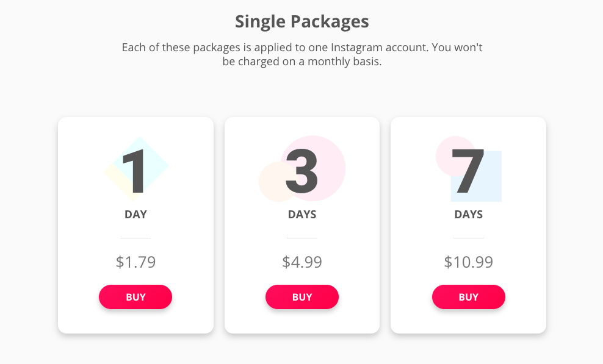This screenshot has height=364, width=603.
Task: Click BUY on the 1 day package
Action: (135, 297)
